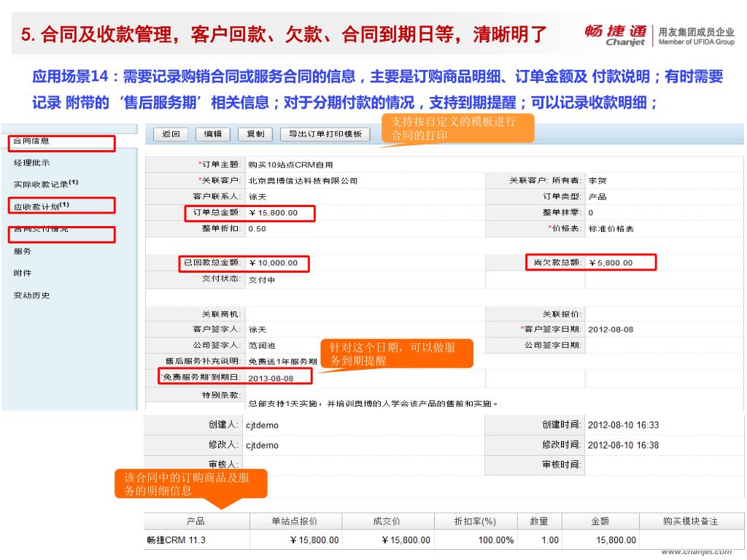The height and width of the screenshot is (560, 747).
Task: Click 导出订单打印模板 button
Action: click(325, 134)
